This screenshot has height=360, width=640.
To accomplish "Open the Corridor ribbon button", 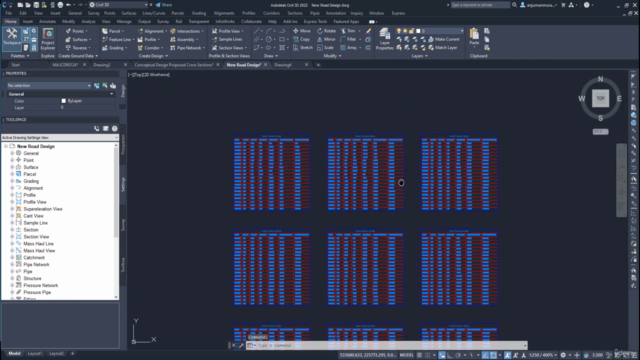I will pos(150,48).
